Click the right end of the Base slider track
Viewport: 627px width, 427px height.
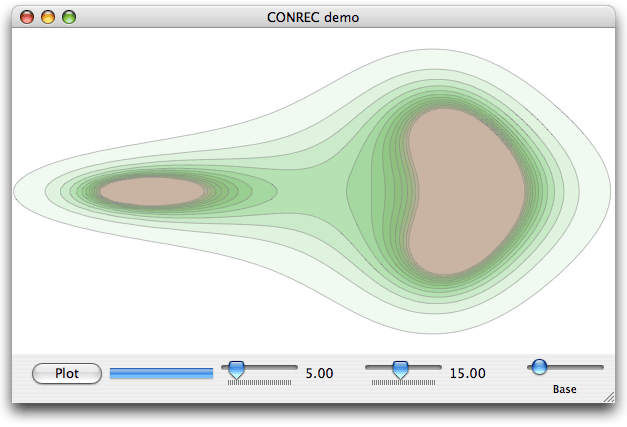(x=600, y=367)
